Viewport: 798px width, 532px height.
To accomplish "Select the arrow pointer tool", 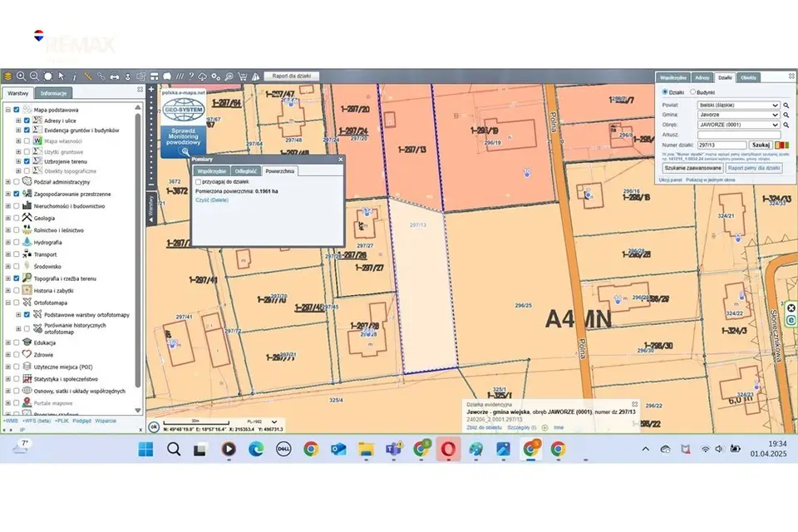I will point(61,76).
